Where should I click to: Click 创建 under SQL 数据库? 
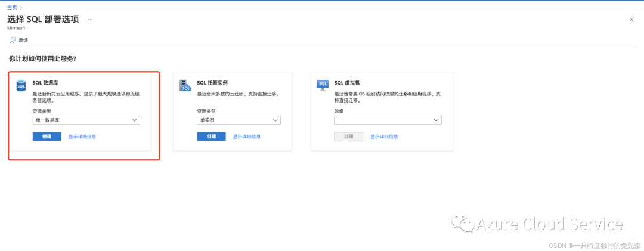tap(47, 137)
